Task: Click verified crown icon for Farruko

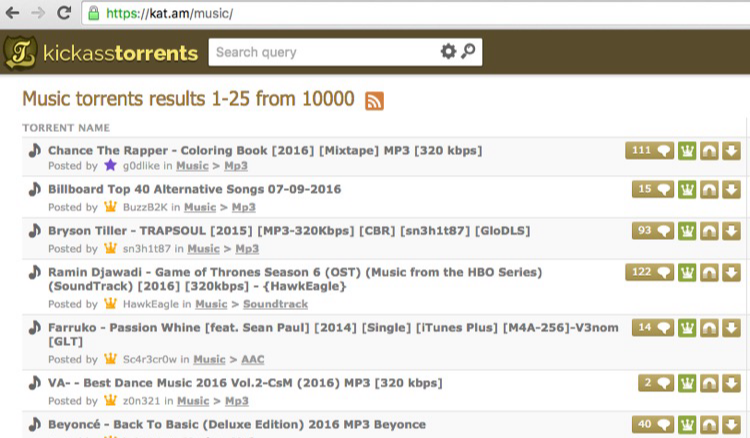Action: (x=687, y=328)
